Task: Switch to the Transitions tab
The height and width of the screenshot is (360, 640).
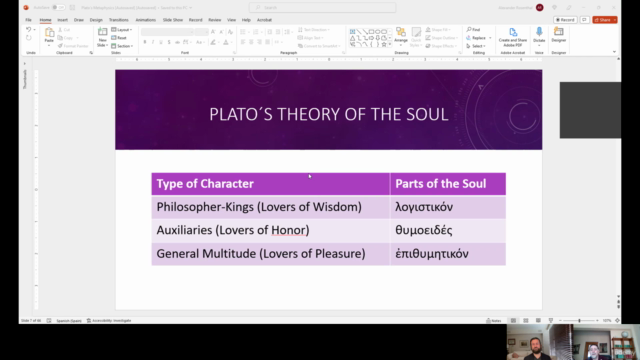Action: coord(118,20)
